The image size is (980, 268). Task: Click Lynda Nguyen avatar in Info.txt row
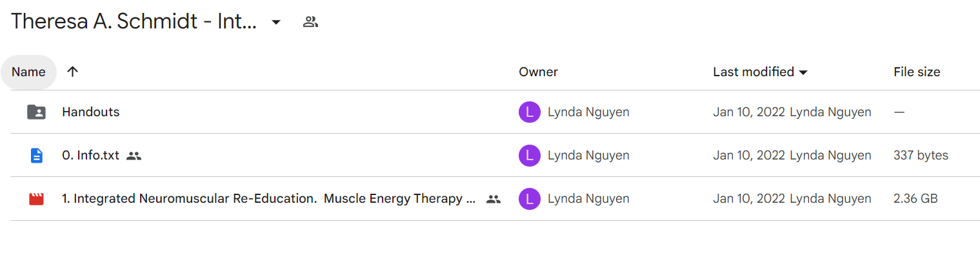coord(529,156)
